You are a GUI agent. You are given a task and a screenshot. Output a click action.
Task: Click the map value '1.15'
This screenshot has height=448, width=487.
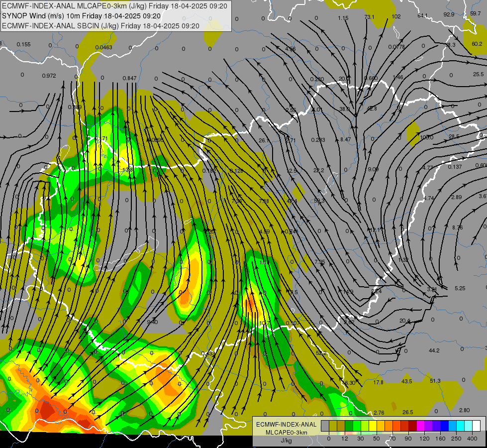click(343, 18)
